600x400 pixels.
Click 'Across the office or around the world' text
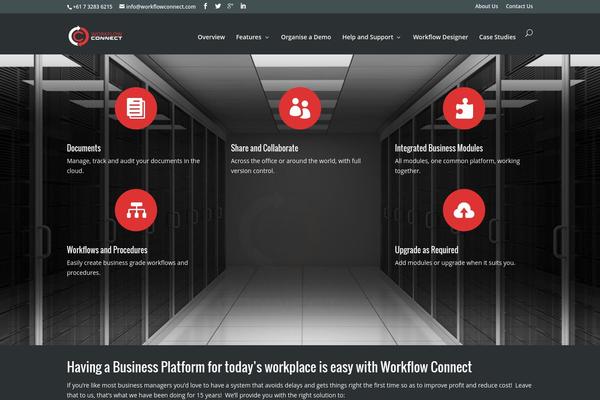[295, 166]
